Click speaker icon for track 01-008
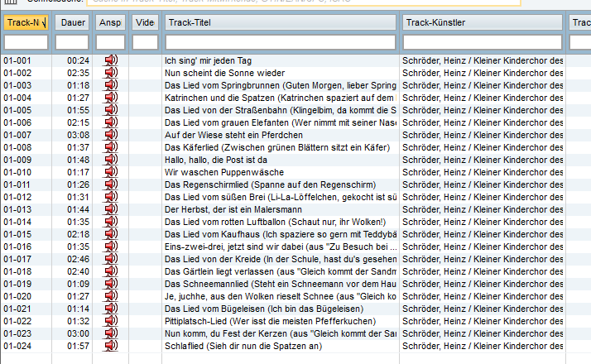The image size is (591, 364). [x=110, y=147]
